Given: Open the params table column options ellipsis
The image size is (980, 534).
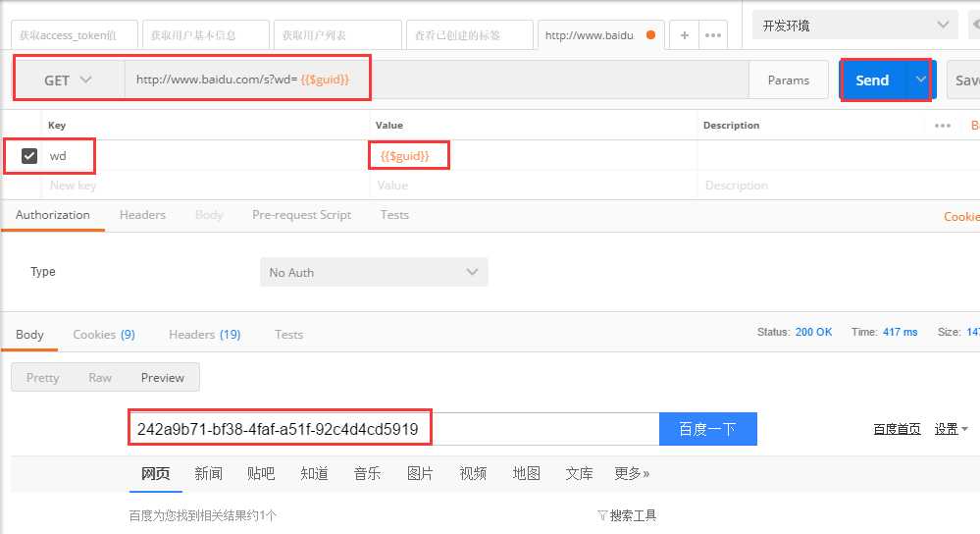Looking at the screenshot, I should pyautogui.click(x=943, y=126).
